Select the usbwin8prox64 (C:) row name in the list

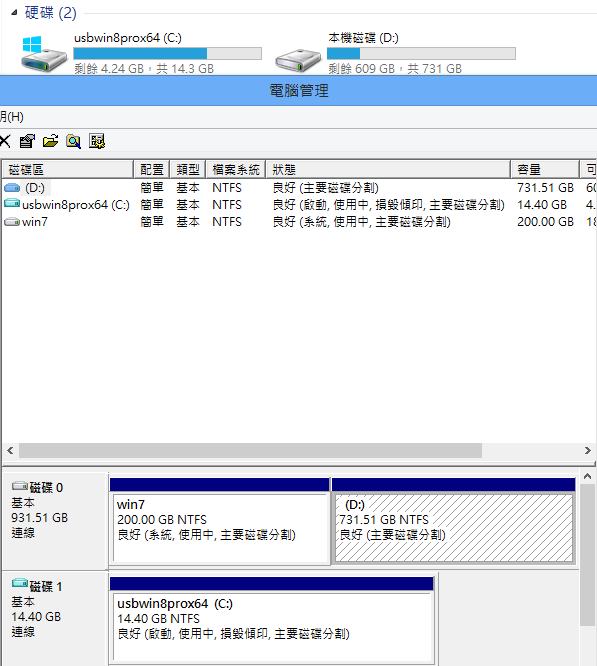[76, 205]
